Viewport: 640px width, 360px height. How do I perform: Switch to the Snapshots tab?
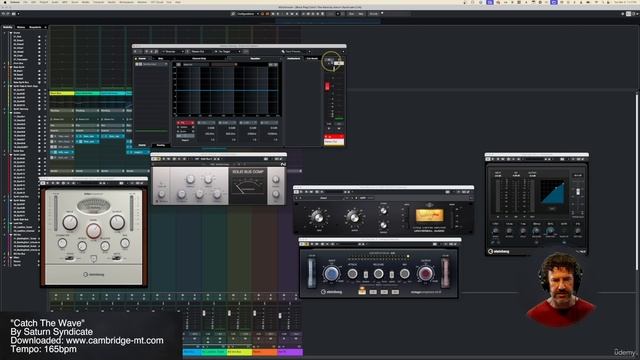[x=35, y=27]
